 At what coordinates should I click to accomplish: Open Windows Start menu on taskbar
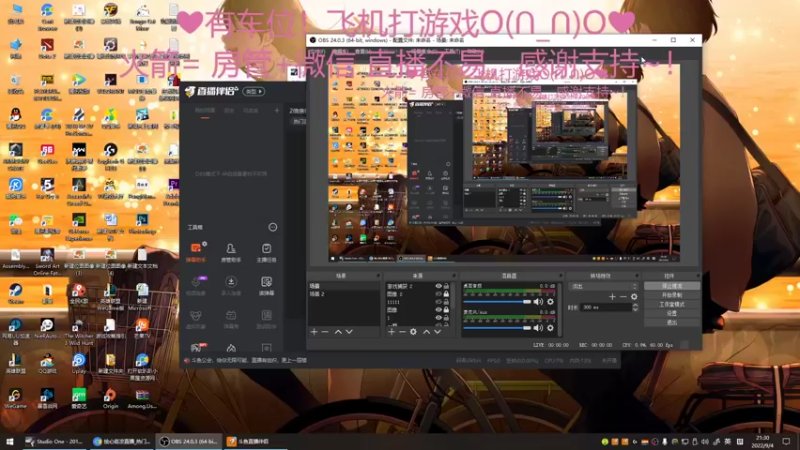pyautogui.click(x=10, y=441)
